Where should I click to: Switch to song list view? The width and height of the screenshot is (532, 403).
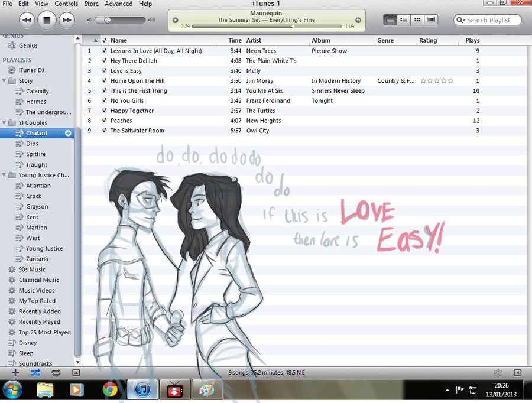pyautogui.click(x=390, y=19)
